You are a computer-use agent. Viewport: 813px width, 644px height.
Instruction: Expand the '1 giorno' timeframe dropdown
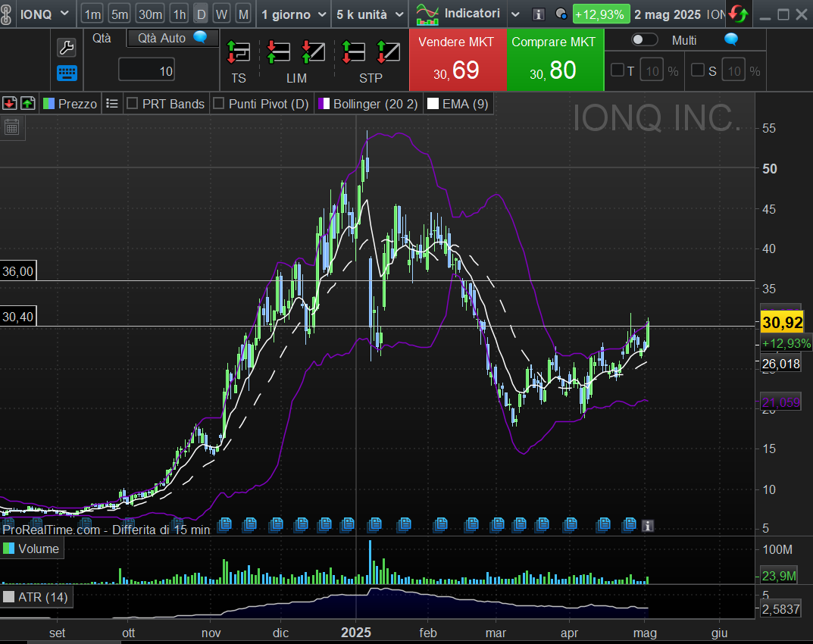coord(322,14)
